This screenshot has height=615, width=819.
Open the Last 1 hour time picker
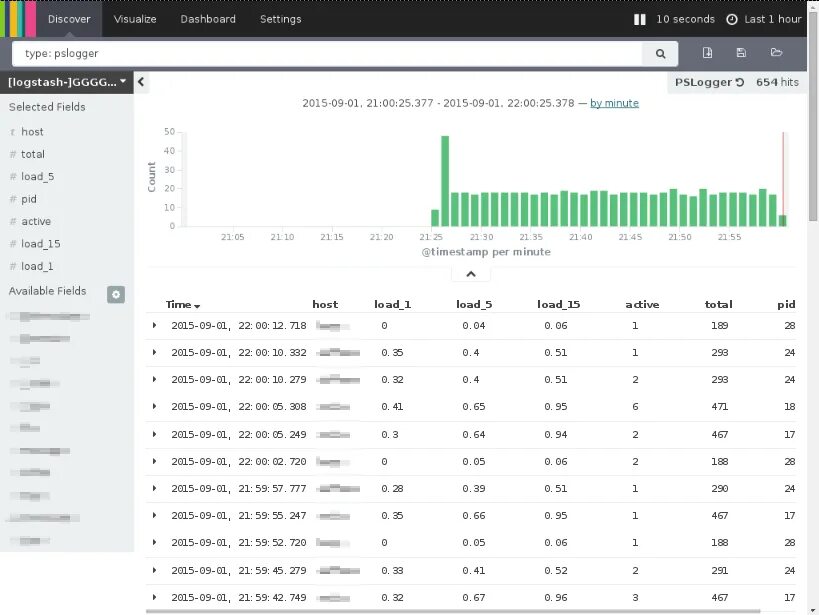tap(764, 19)
